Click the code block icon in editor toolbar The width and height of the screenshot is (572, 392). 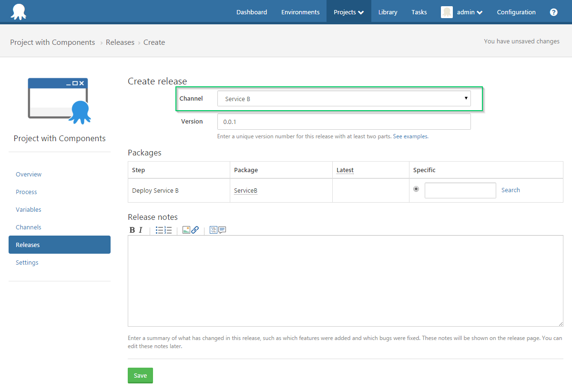click(x=213, y=230)
